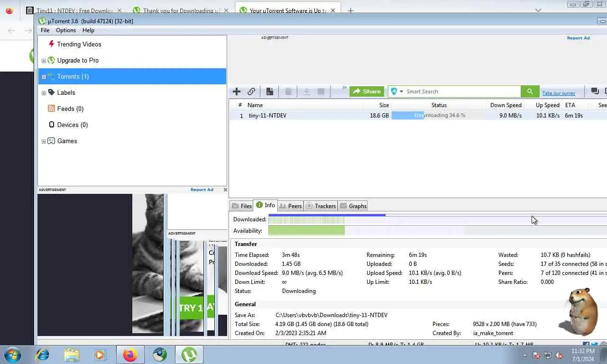Click the uTorrent taskbar button
The image size is (607, 364).
click(189, 355)
